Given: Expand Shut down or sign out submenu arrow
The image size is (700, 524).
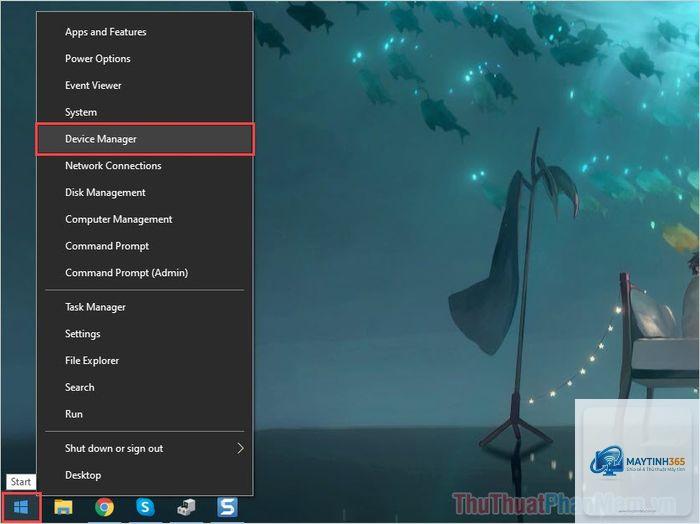Looking at the screenshot, I should pyautogui.click(x=240, y=448).
